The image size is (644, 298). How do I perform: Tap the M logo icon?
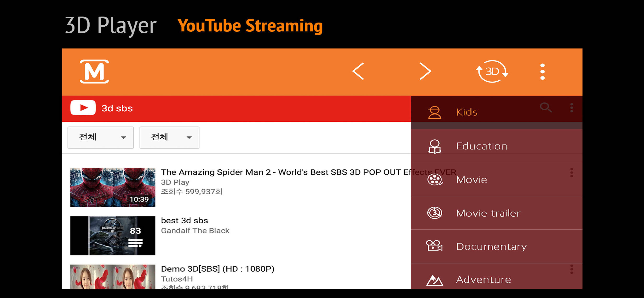pyautogui.click(x=94, y=72)
